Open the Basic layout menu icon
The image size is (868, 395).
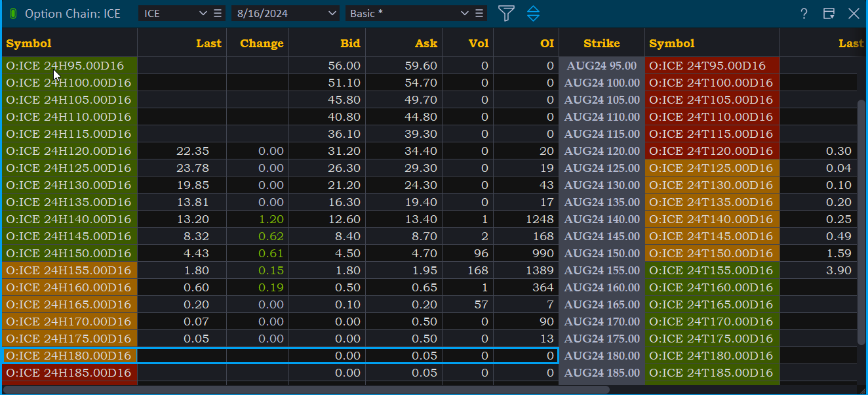tap(480, 13)
